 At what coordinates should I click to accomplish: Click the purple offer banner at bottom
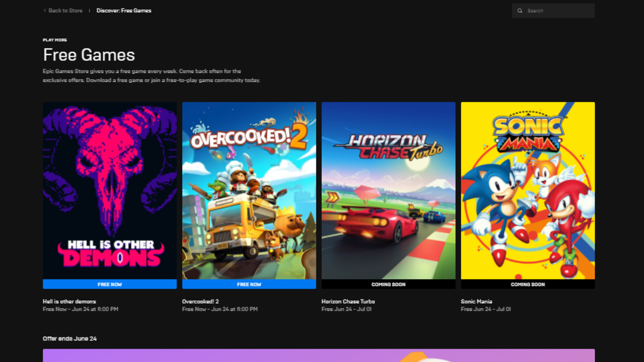[319, 355]
